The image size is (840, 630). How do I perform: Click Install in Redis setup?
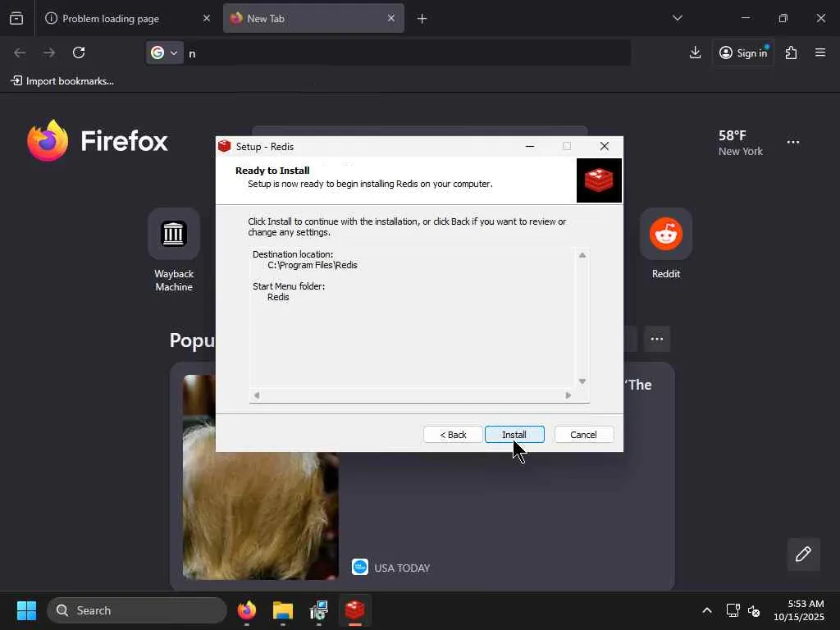514,435
